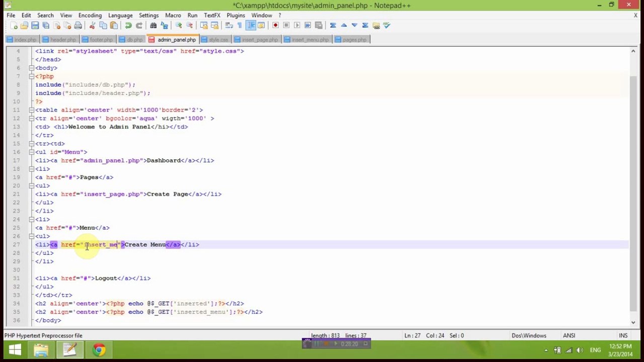
Task: Open Find with the binoculars icon
Action: point(153,25)
